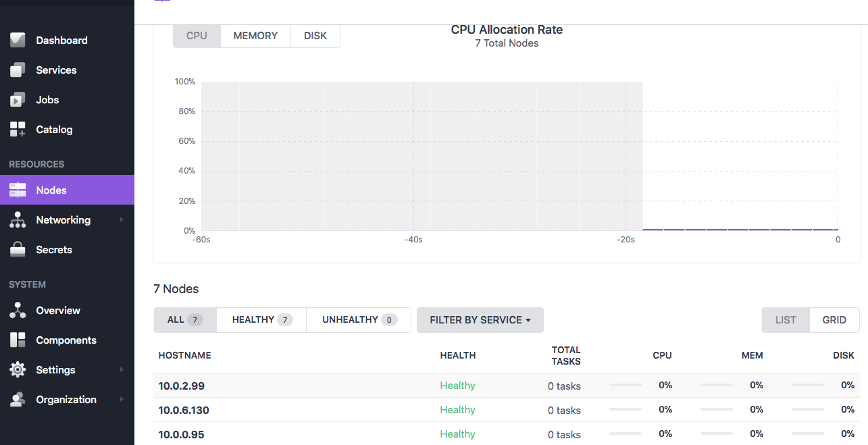868x445 pixels.
Task: Open node 10.0.2.99 details
Action: tap(182, 386)
